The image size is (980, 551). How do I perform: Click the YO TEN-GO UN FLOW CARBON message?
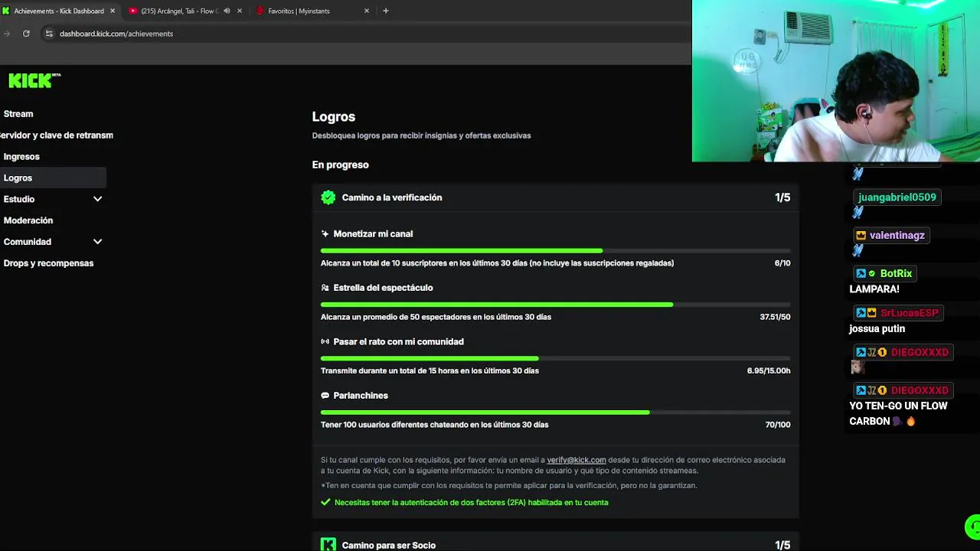tap(898, 414)
